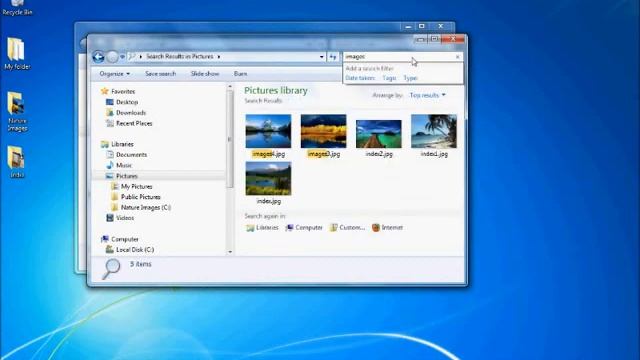
Task: Open the Public Pictures folder
Action: 140,197
